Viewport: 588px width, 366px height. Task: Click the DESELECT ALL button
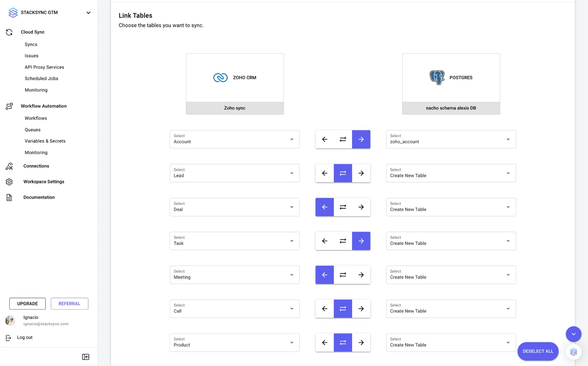pyautogui.click(x=538, y=351)
